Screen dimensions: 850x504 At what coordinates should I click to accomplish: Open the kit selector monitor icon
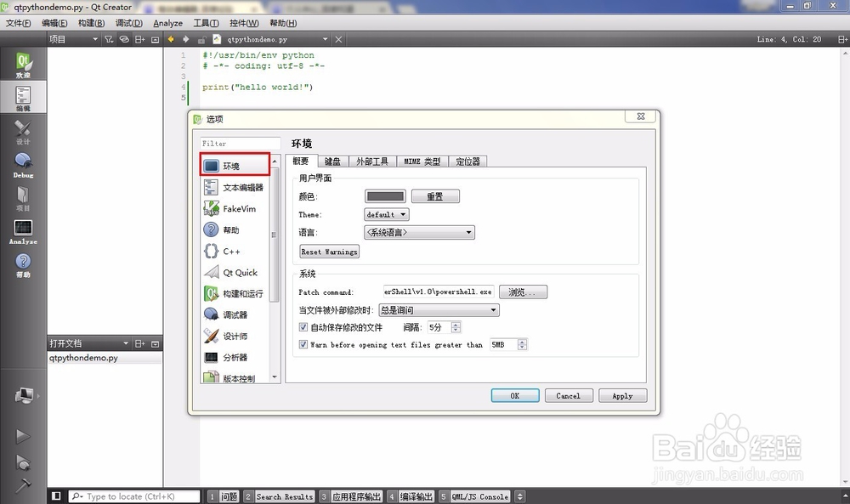pos(25,395)
